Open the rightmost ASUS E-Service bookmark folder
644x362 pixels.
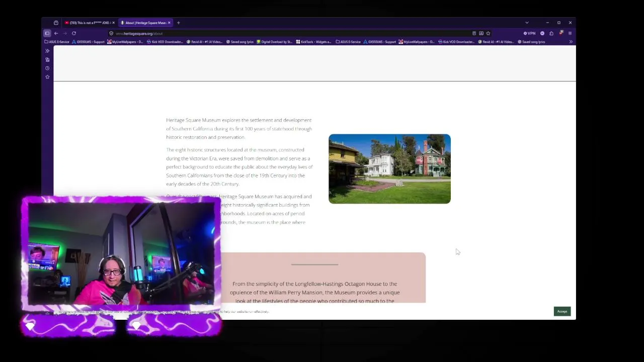[348, 42]
